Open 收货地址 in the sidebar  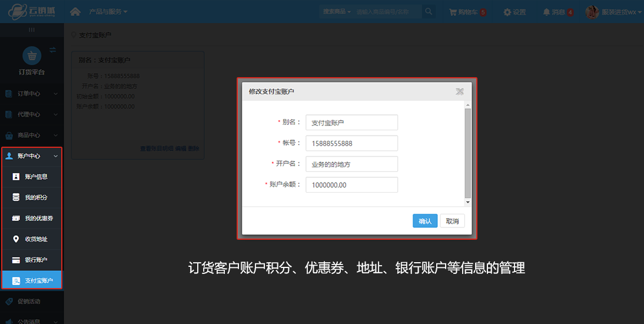point(32,239)
